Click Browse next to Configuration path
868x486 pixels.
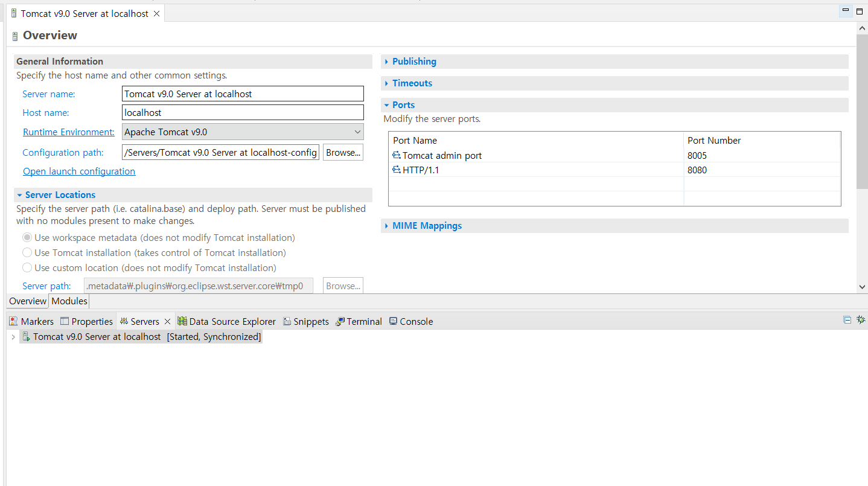(x=343, y=152)
